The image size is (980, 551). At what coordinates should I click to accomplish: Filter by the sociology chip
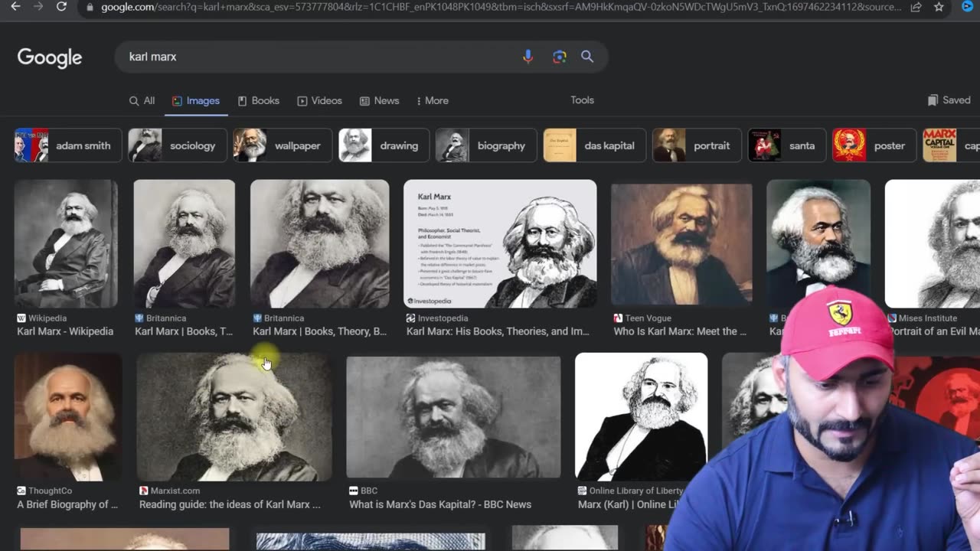tap(178, 145)
